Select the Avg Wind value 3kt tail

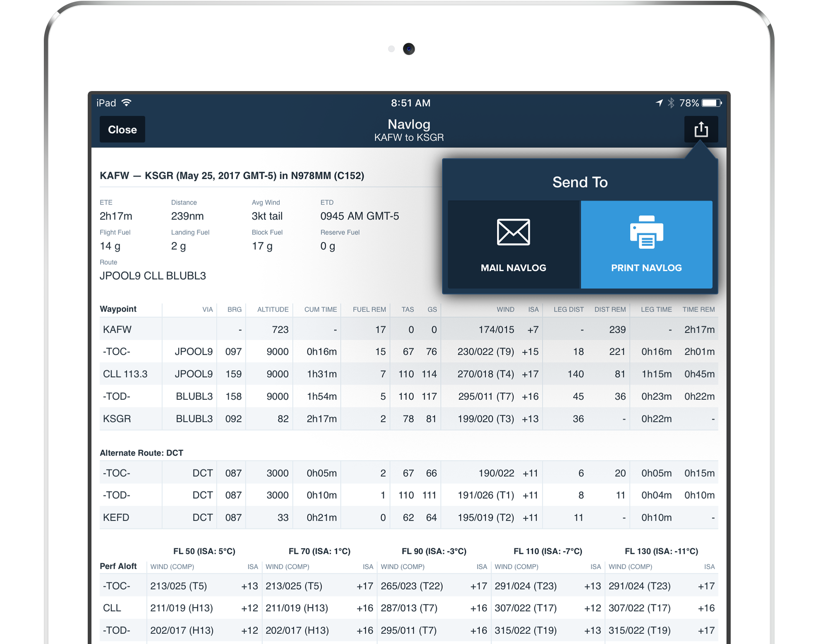[x=267, y=216]
